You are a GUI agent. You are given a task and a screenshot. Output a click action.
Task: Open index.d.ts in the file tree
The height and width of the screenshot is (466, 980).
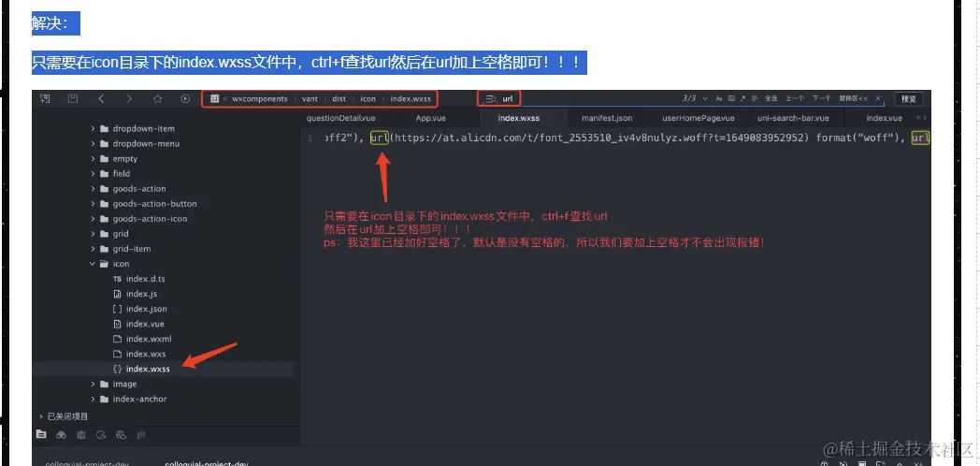pyautogui.click(x=145, y=279)
